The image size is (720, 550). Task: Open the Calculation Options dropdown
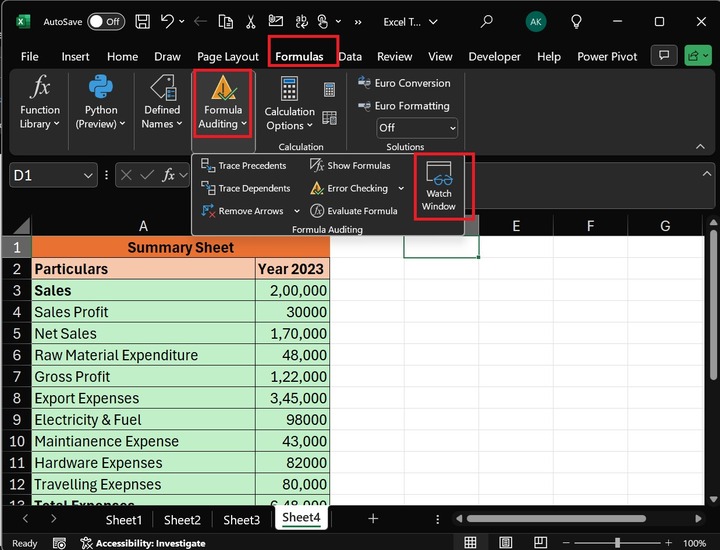[289, 119]
